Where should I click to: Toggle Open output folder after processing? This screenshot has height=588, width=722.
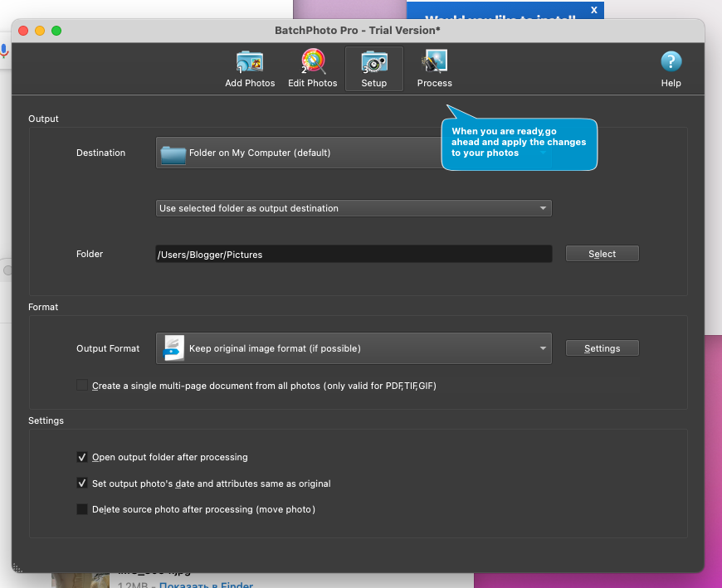(82, 457)
